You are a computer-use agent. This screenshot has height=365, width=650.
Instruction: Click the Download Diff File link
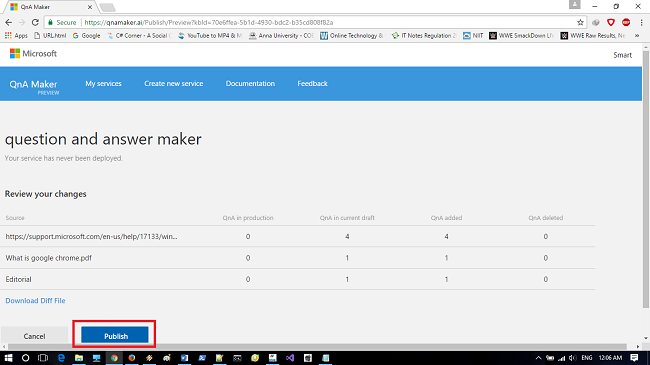tap(35, 301)
